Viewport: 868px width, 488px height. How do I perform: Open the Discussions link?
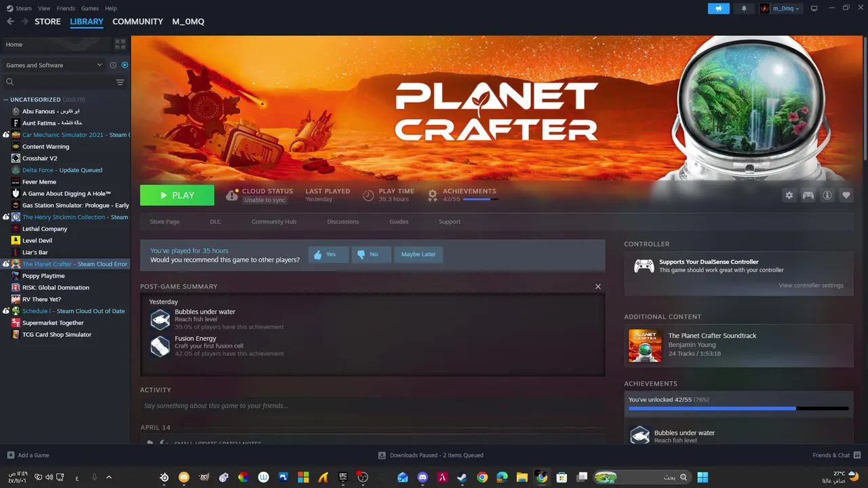click(343, 222)
